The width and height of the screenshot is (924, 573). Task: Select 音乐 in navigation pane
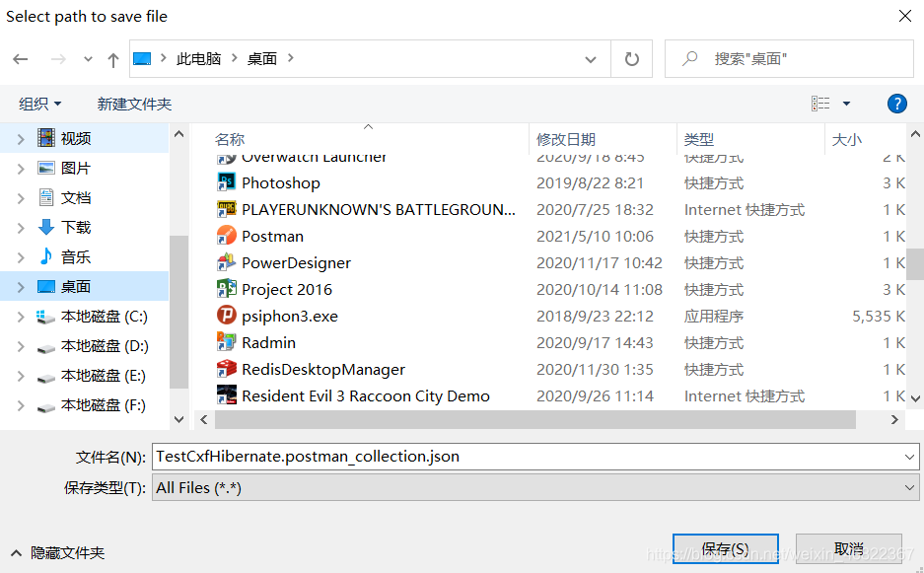click(x=75, y=257)
